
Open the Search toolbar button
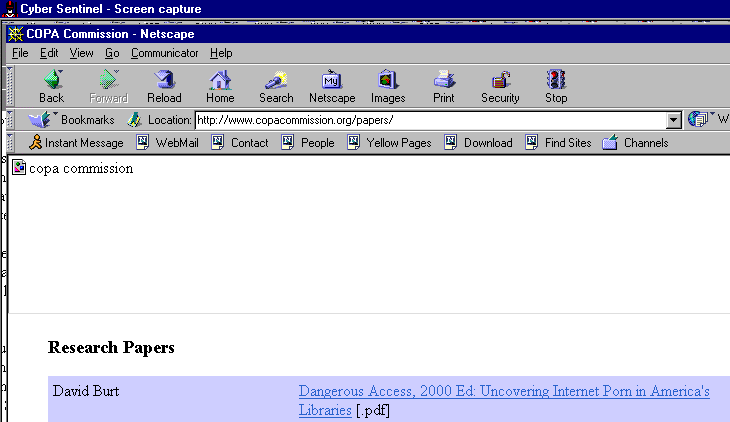pyautogui.click(x=276, y=87)
